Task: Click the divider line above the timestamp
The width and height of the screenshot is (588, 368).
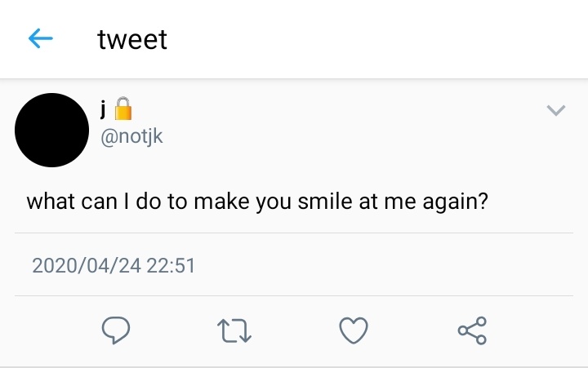Action: (294, 233)
